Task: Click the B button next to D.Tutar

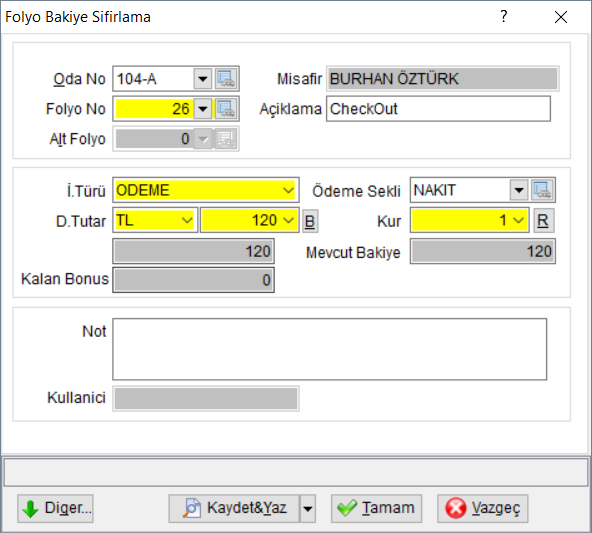Action: click(x=310, y=221)
